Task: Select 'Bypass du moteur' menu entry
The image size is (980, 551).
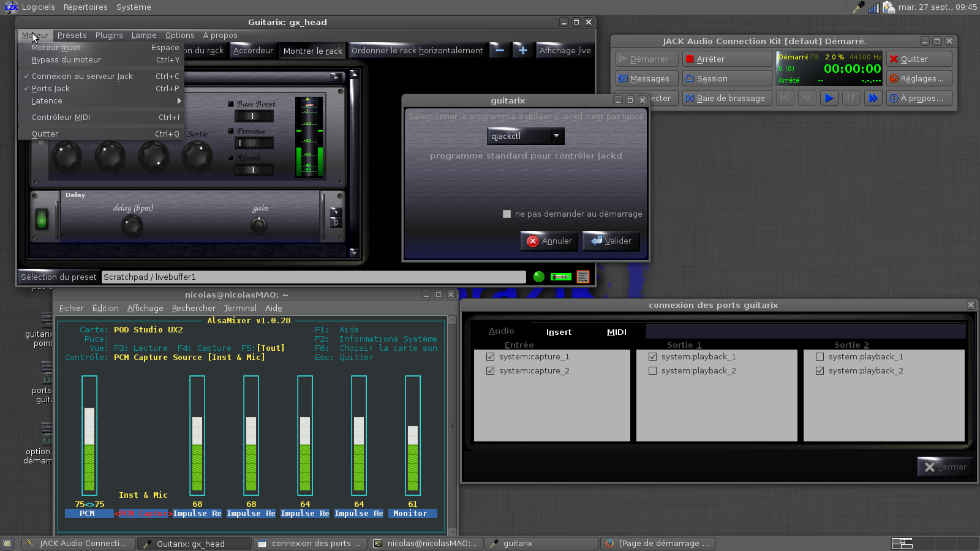Action: point(101,59)
